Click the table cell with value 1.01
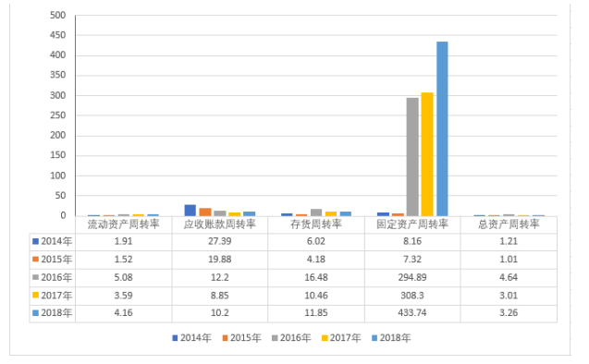Image resolution: width=589 pixels, height=364 pixels. click(x=509, y=260)
